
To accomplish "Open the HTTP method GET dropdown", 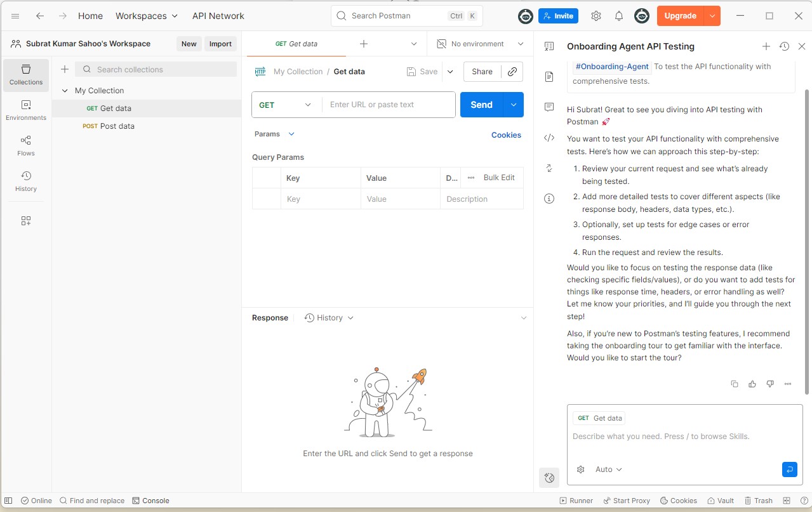I will point(286,105).
